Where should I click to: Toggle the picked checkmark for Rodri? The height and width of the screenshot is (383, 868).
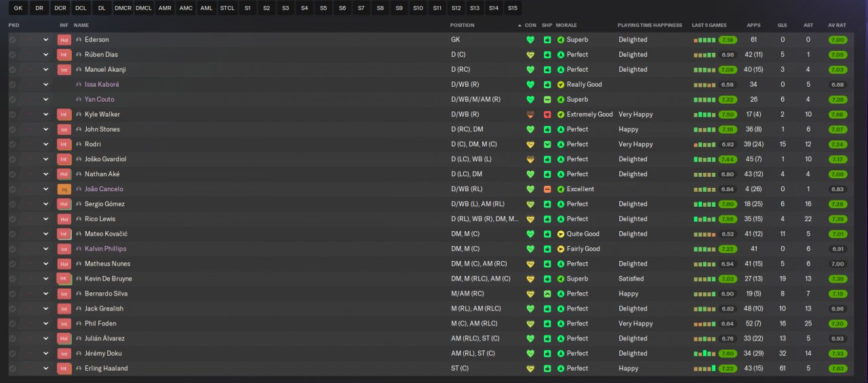point(12,144)
